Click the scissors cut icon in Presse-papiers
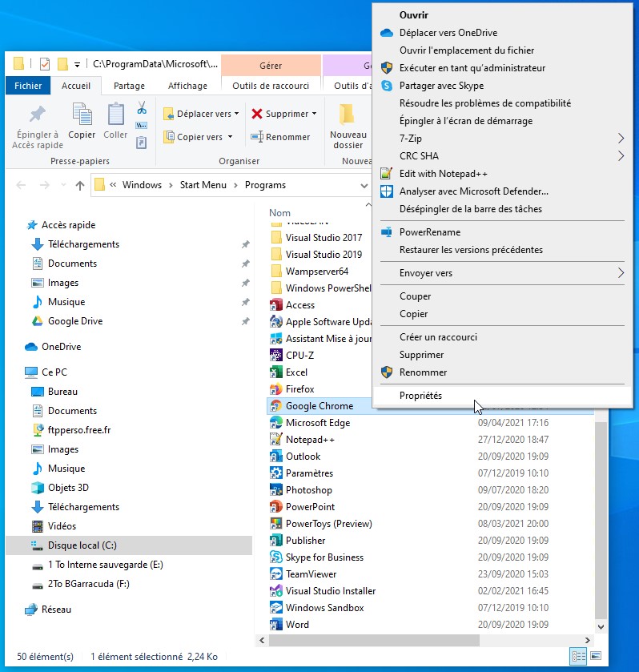This screenshot has height=672, width=639. coord(142,107)
